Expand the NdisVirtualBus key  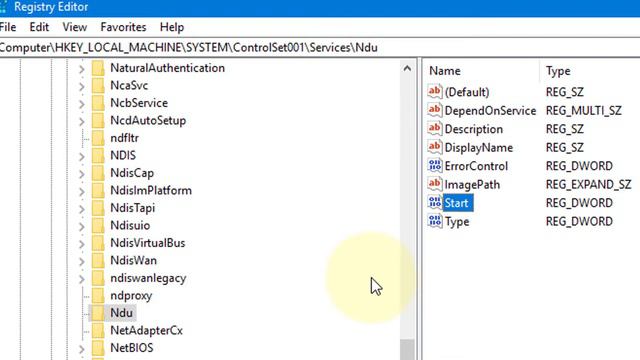(82, 244)
